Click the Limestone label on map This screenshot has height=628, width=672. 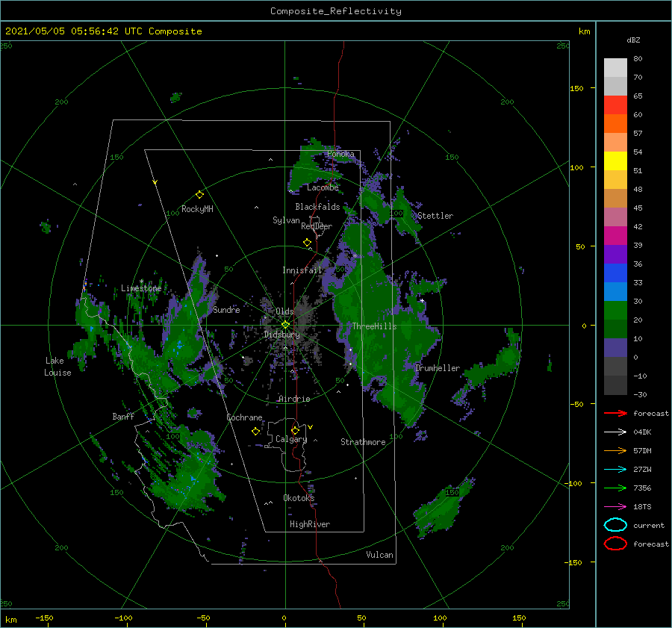pyautogui.click(x=141, y=288)
